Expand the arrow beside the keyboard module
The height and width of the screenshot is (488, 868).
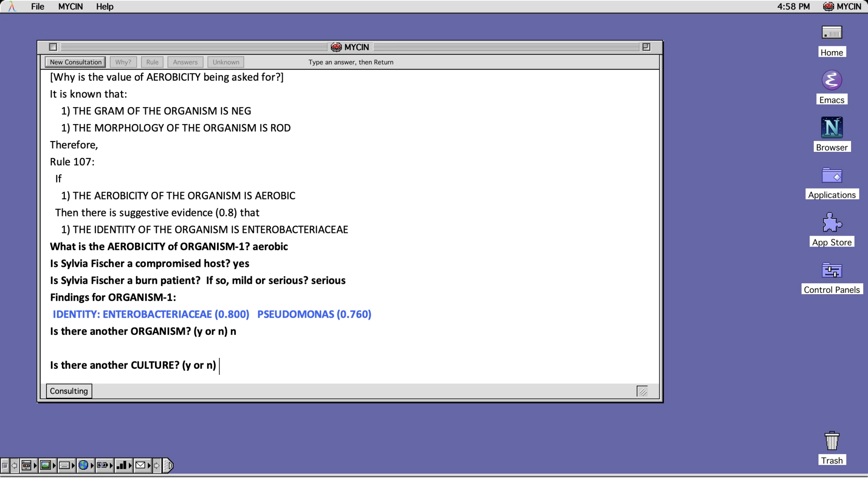(73, 465)
